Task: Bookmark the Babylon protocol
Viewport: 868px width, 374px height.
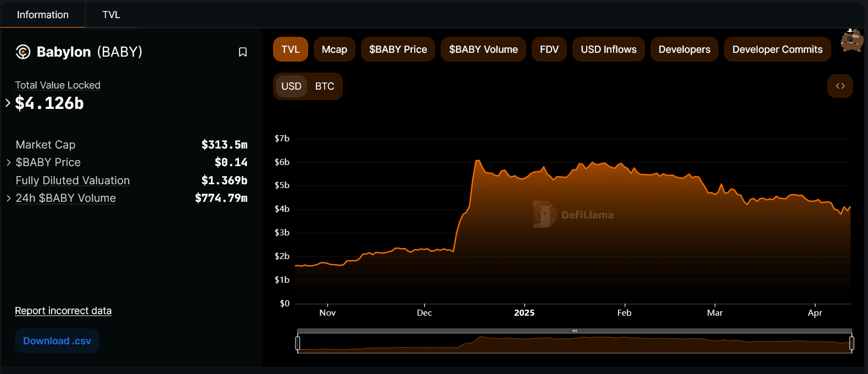Action: (x=243, y=52)
